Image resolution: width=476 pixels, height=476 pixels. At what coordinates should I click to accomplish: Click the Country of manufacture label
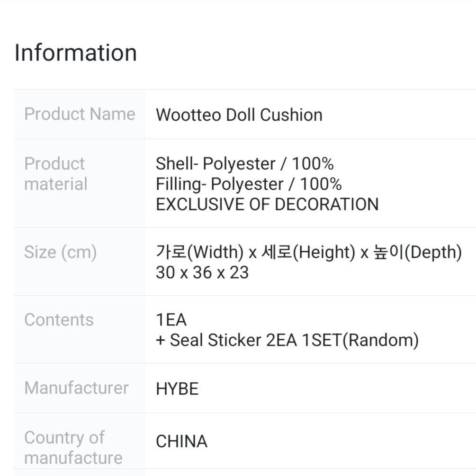pos(73,448)
